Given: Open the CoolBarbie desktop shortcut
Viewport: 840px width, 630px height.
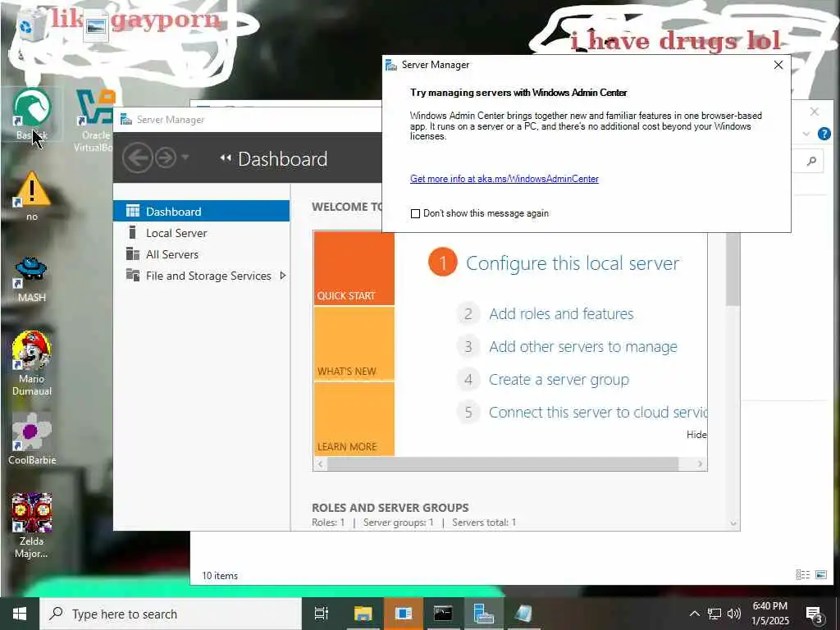Looking at the screenshot, I should [32, 438].
